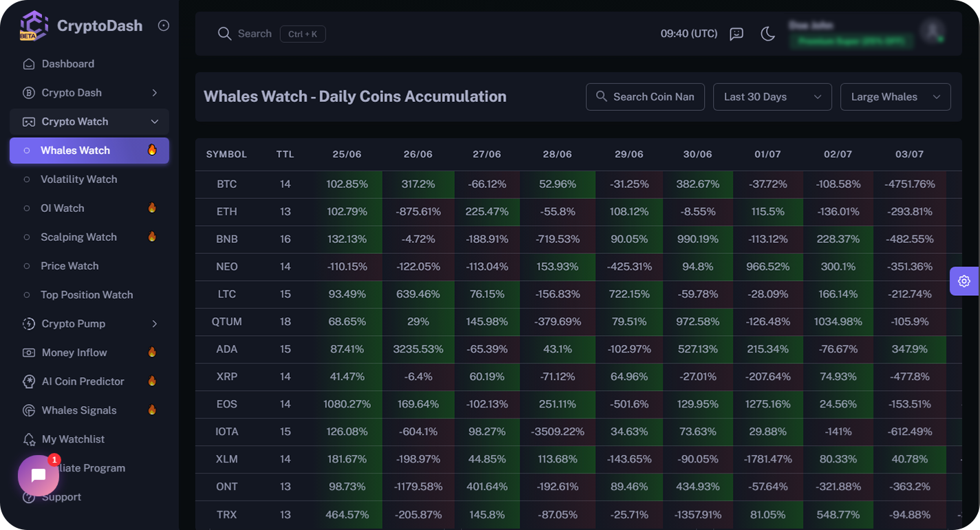Screen dimensions: 980x530
Task: Click the BTC -4751.76% cell
Action: pyautogui.click(x=910, y=184)
